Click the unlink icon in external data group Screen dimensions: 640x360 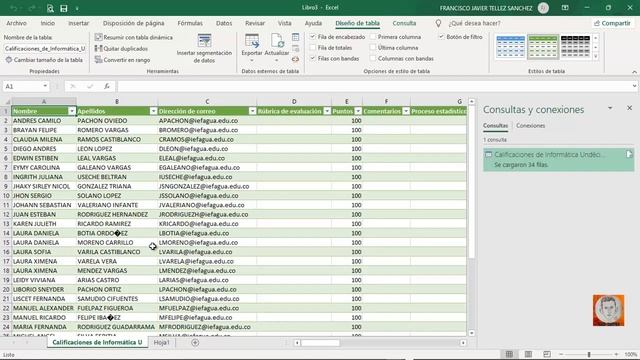[x=296, y=60]
